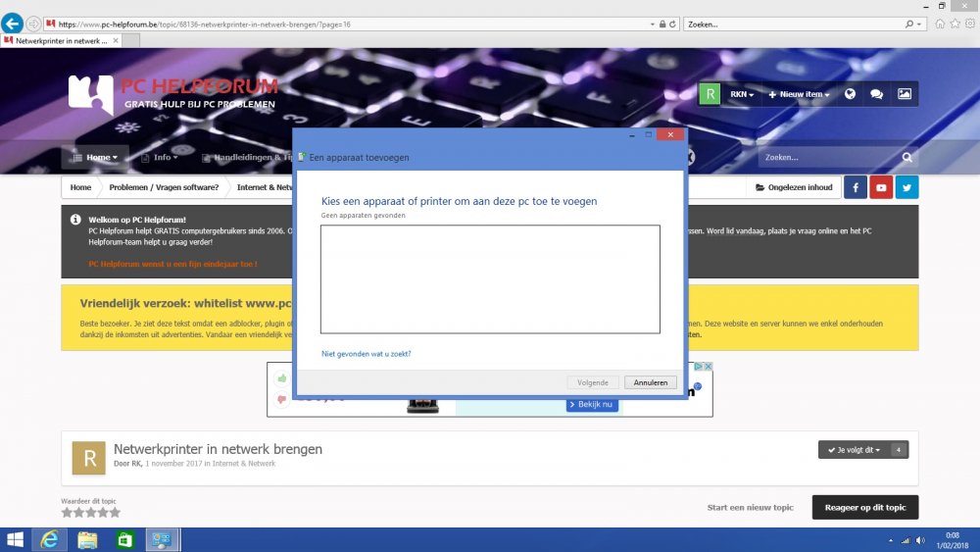Show hidden tray icons arrow
The height and width of the screenshot is (552, 980).
click(891, 540)
